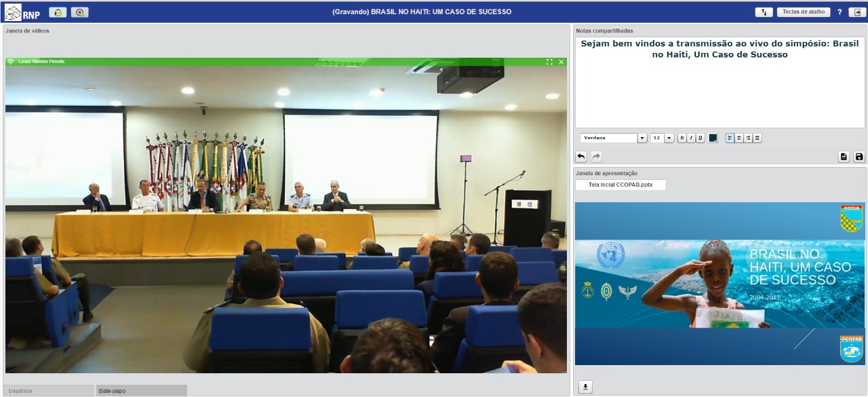
Task: Toggle bold formatting in shared notes
Action: (x=682, y=138)
